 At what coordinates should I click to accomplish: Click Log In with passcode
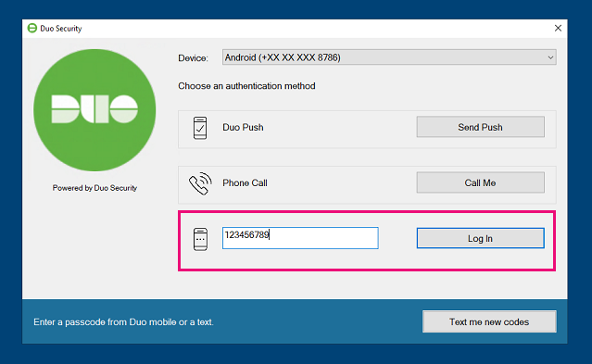(480, 238)
